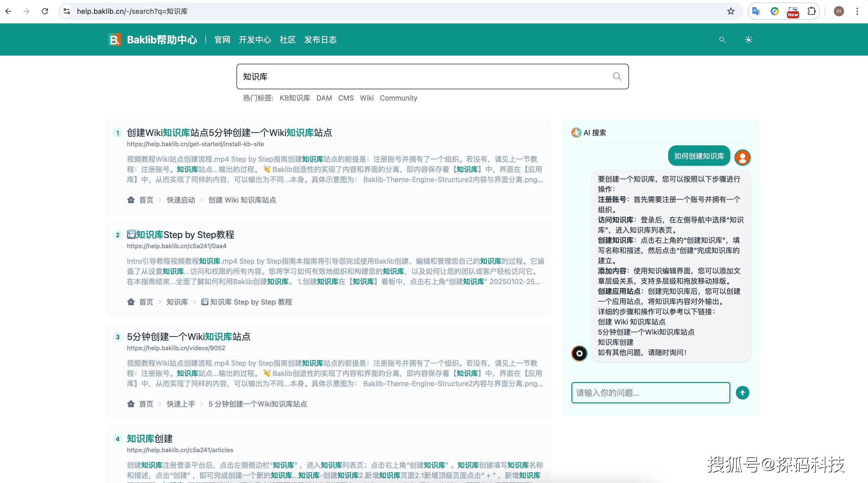Click 知识库 in result 2 breadcrumb
868x483 pixels.
177,302
